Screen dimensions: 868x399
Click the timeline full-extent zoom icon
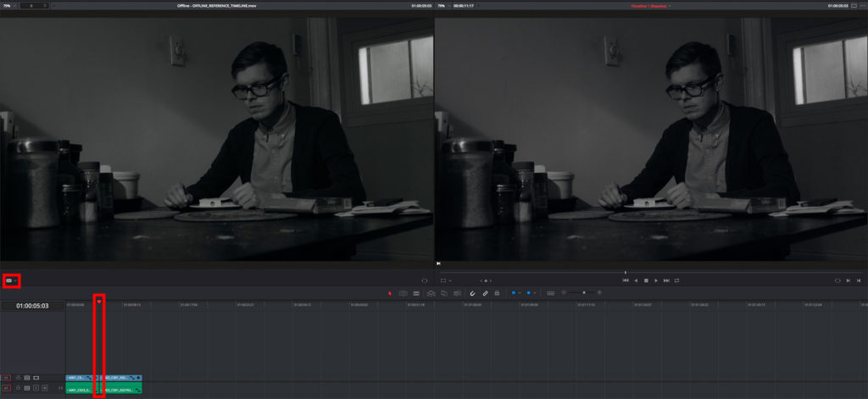click(551, 293)
